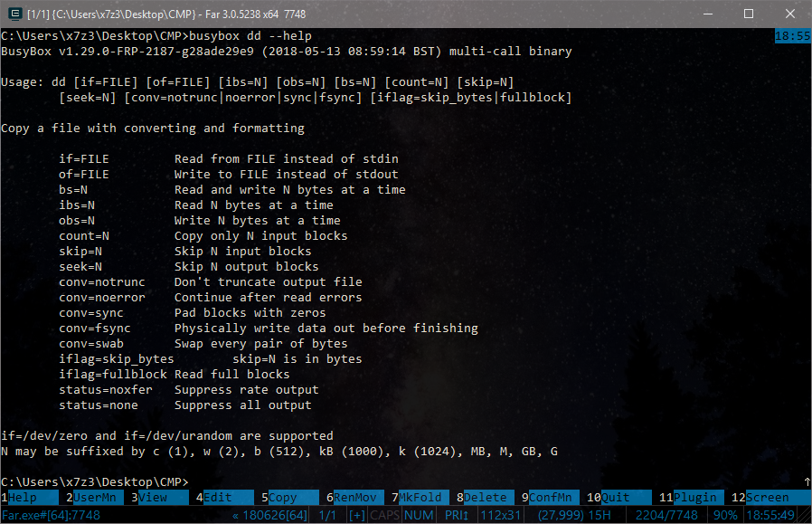
Task: Minimize the Far console window
Action: tap(708, 14)
